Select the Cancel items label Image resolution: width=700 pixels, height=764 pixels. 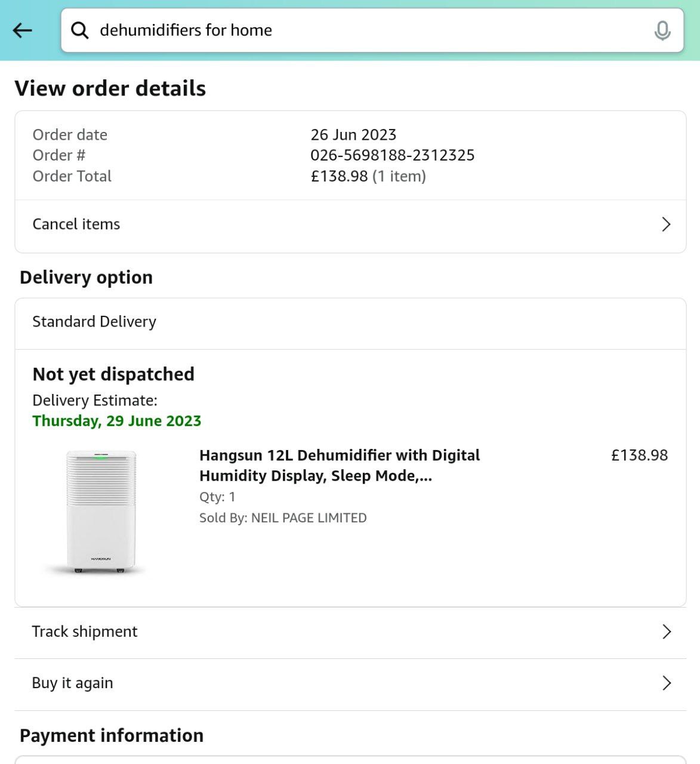76,224
